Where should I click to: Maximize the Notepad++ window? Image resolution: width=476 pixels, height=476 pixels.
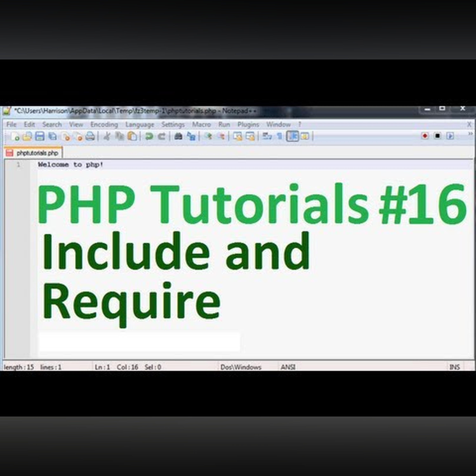click(442, 109)
